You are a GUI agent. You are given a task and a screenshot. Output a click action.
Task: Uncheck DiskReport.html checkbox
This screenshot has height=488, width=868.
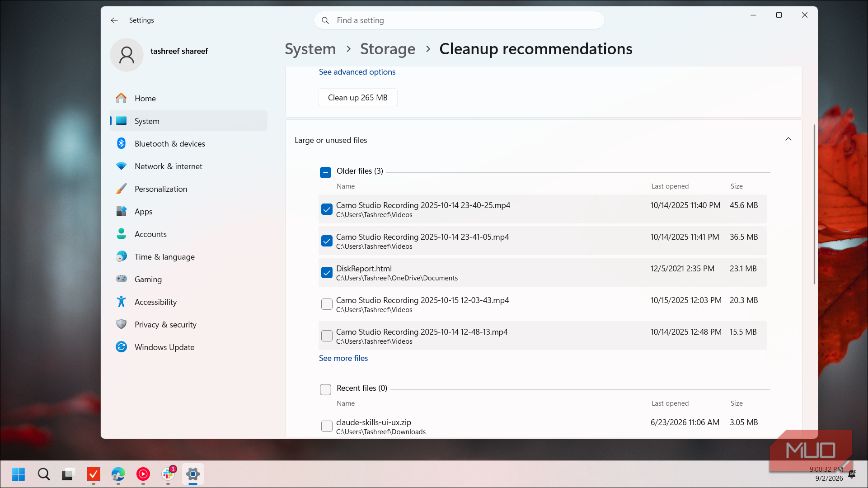point(327,273)
